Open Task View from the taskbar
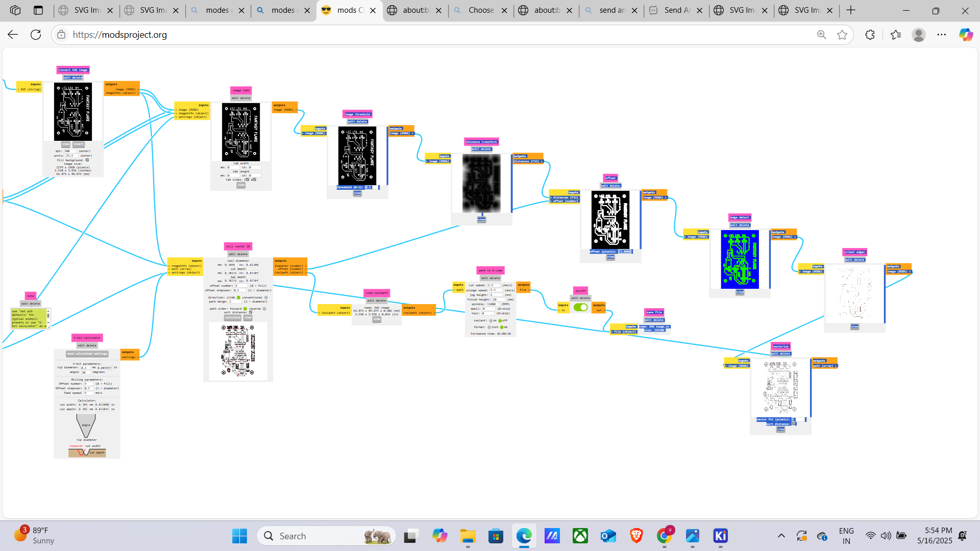Screen dimensions: 980x551 pos(410,536)
